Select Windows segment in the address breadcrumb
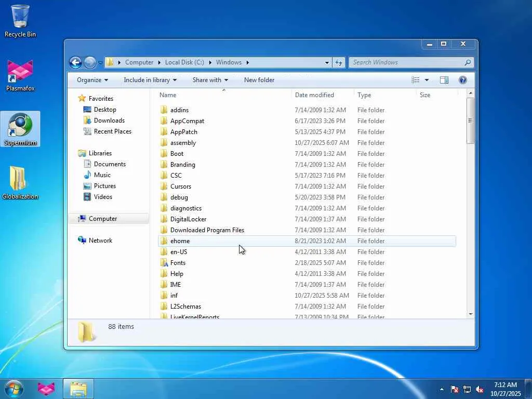 click(229, 62)
